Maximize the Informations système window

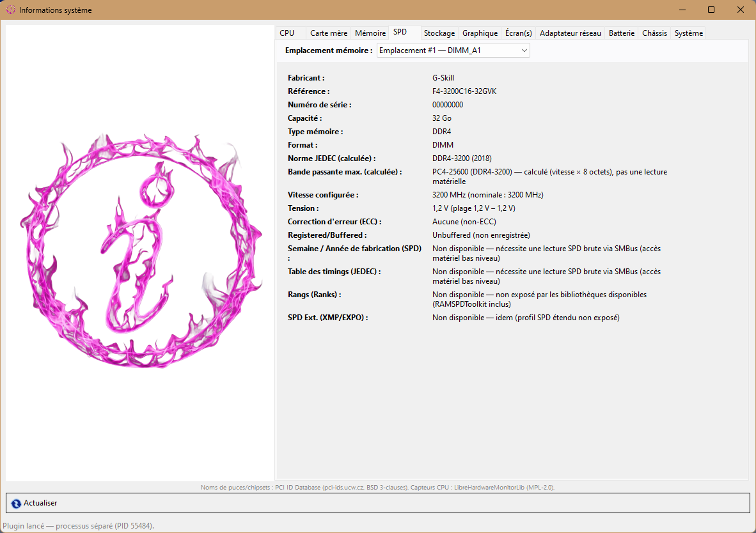tap(711, 10)
